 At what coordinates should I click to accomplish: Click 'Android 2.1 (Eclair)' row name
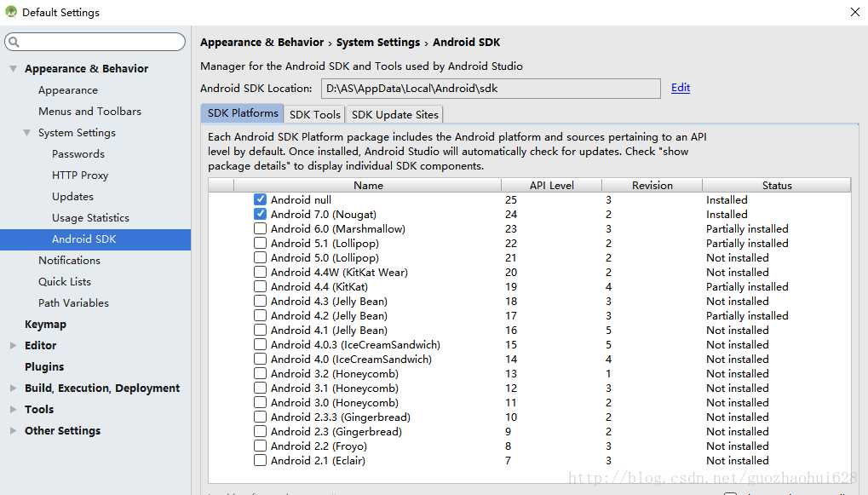coord(318,461)
